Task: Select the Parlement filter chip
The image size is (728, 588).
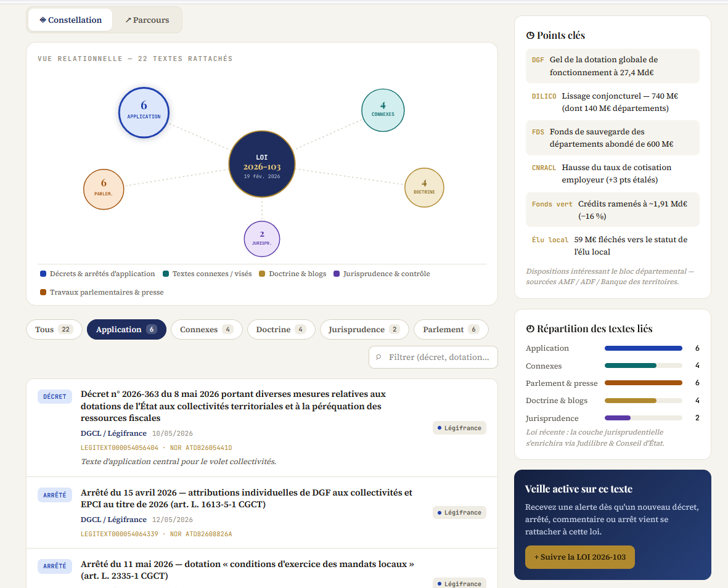Action: [451, 330]
